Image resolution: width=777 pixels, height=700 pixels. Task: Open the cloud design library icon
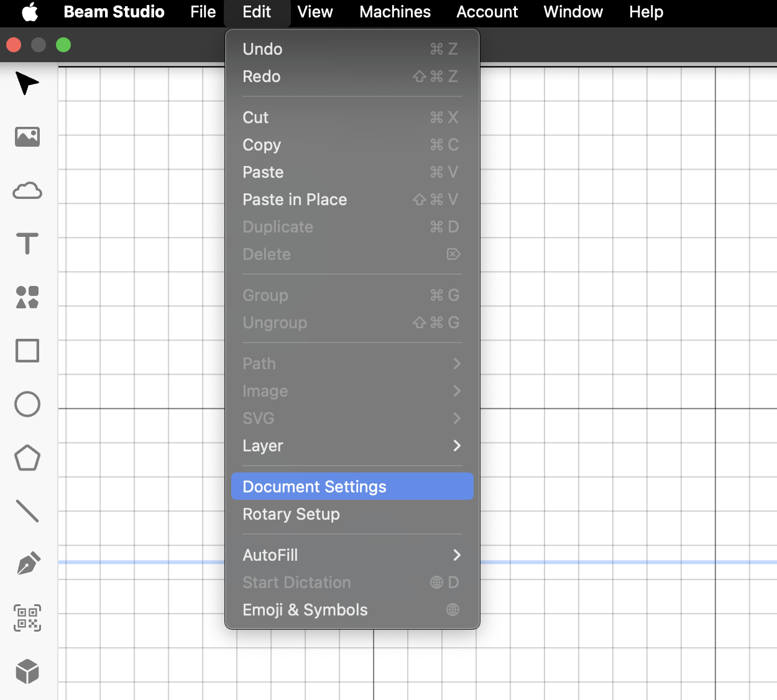pos(27,191)
